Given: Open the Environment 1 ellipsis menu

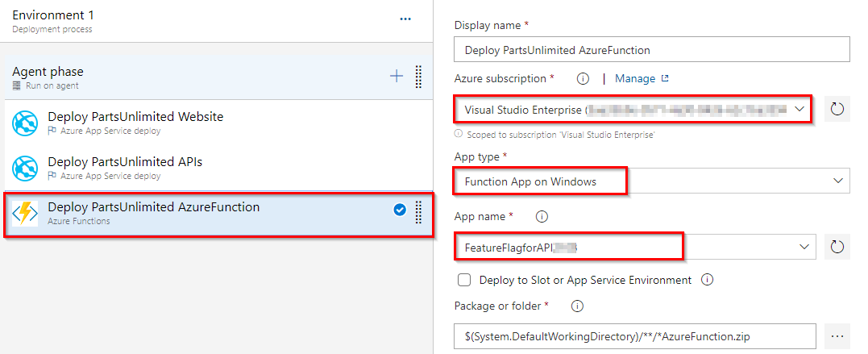Looking at the screenshot, I should pos(405,19).
